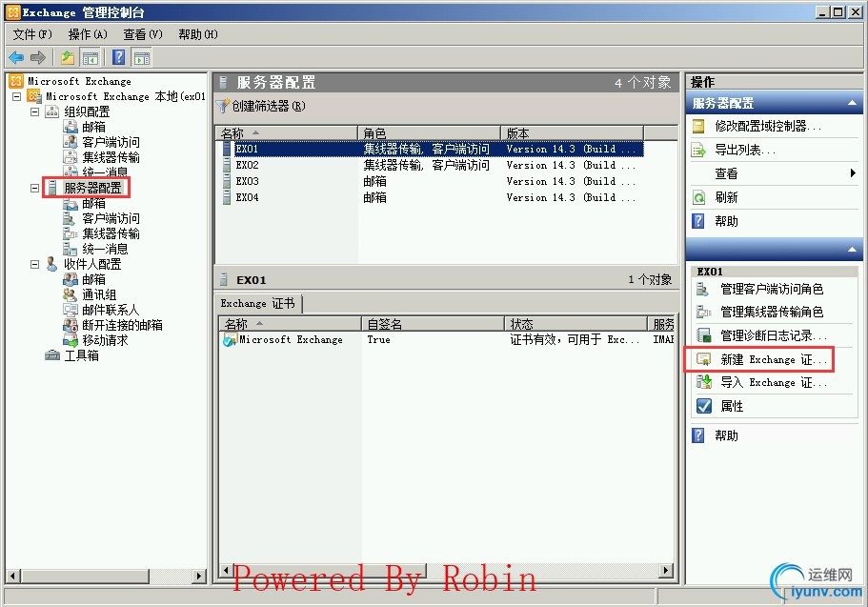This screenshot has height=607, width=868.
Task: Sort servers by 版本 column header
Action: pos(572,133)
